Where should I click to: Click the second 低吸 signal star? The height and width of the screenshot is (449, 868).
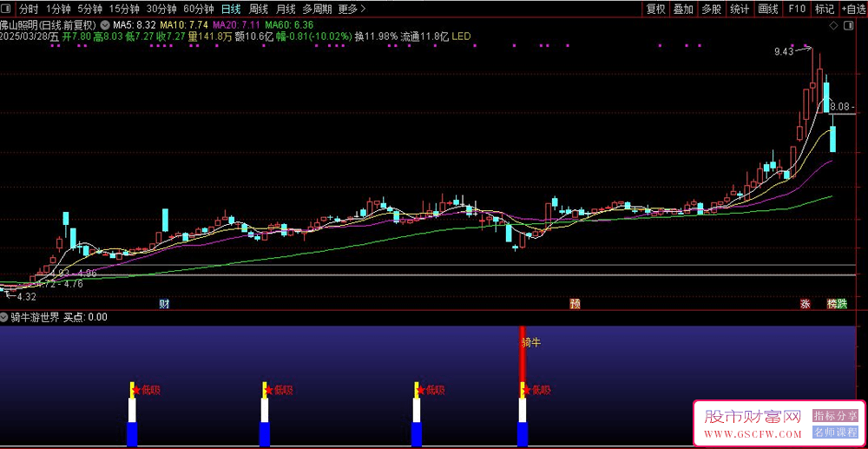tap(269, 390)
